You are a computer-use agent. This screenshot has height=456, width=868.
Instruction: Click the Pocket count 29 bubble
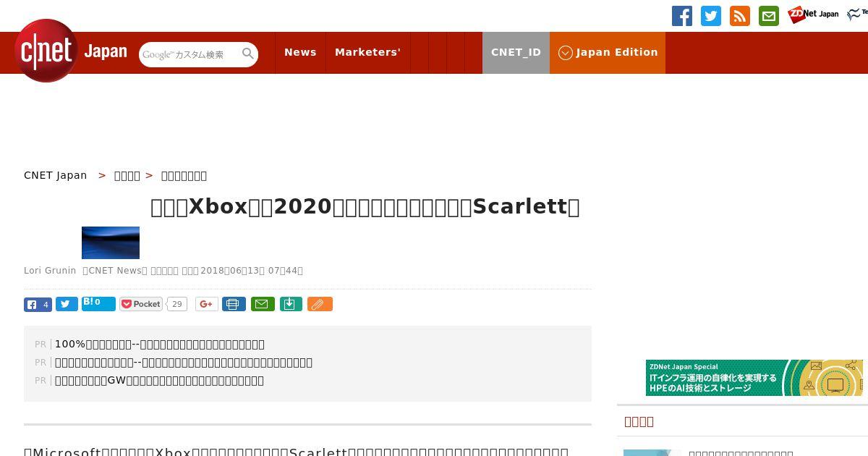coord(176,304)
